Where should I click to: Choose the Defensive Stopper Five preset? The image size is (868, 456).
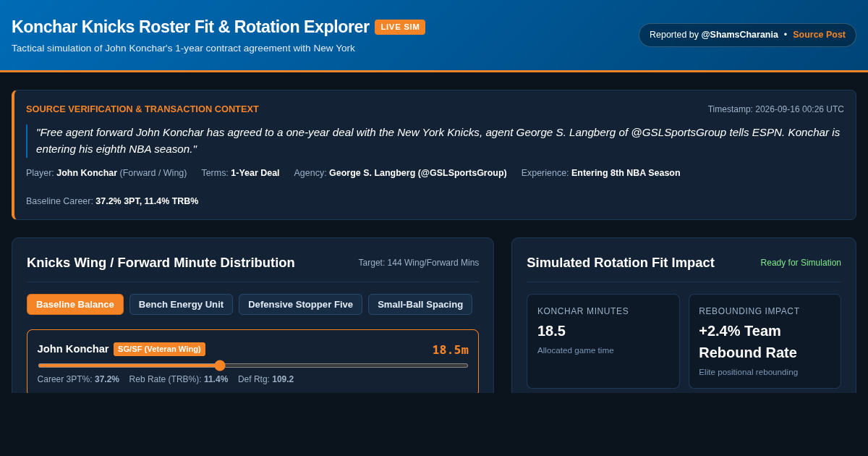pyautogui.click(x=300, y=304)
